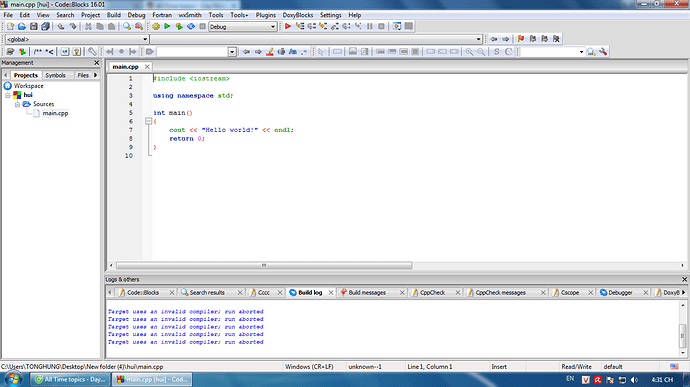Screen dimensions: 690x387
Task: Switch to the Files tab
Action: (x=83, y=75)
